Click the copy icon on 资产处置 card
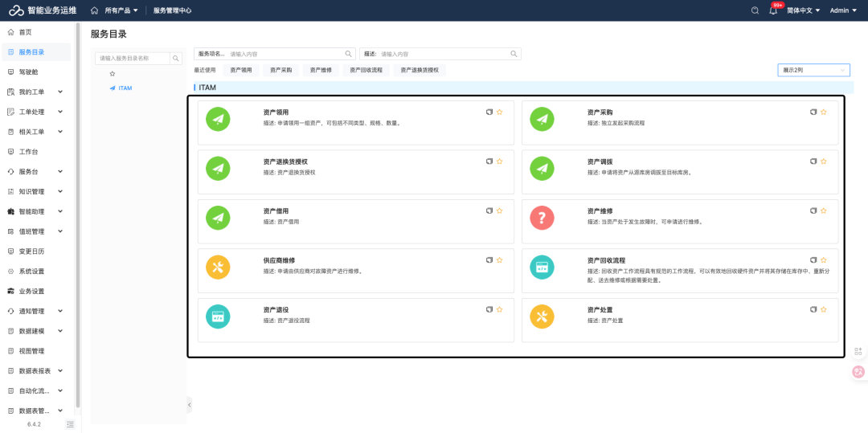 (813, 309)
